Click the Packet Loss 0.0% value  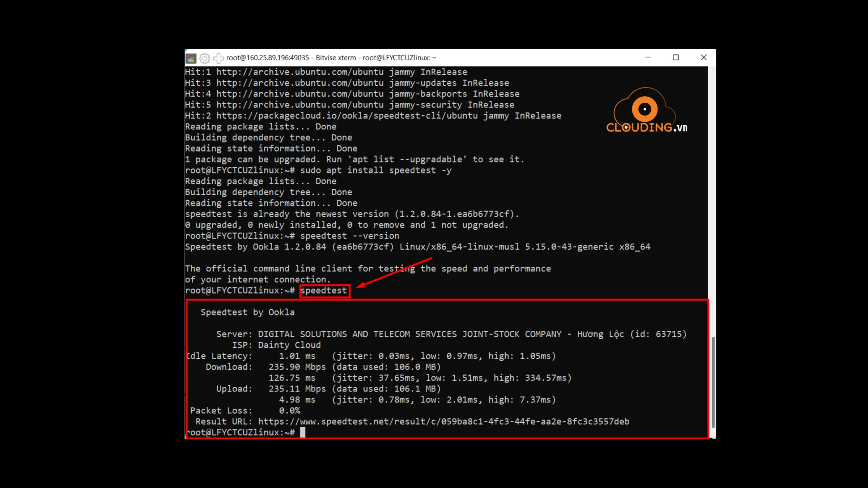click(x=290, y=410)
